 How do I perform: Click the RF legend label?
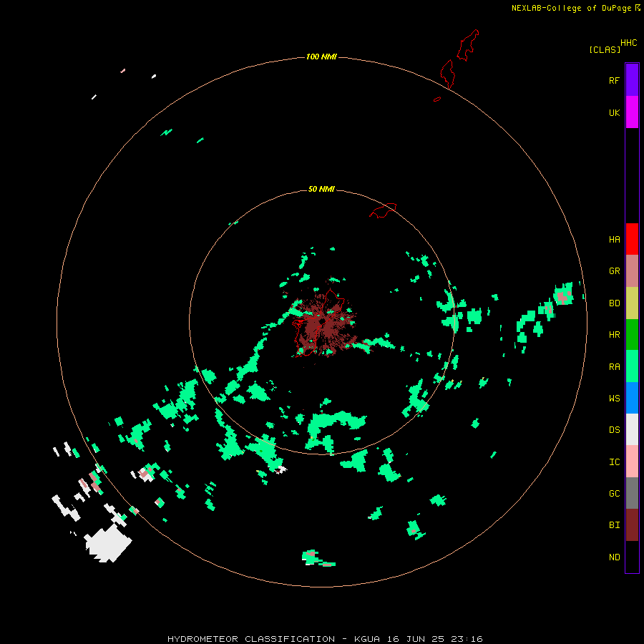[x=614, y=80]
